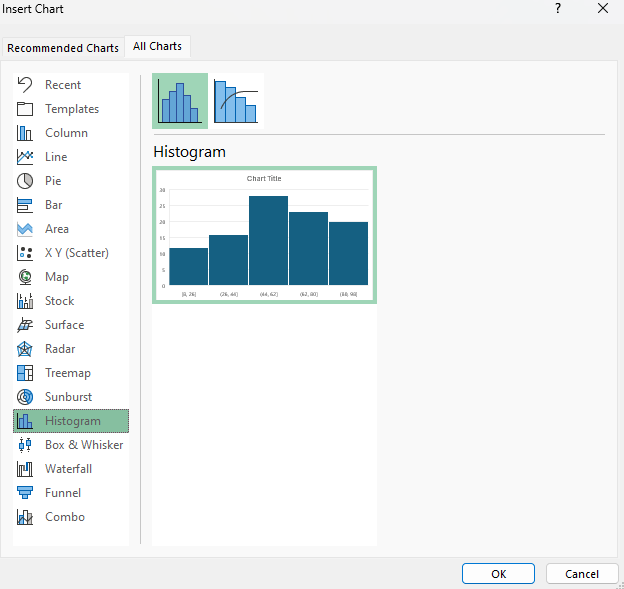The image size is (624, 589).
Task: Switch to Recommended Charts tab
Action: [x=63, y=48]
